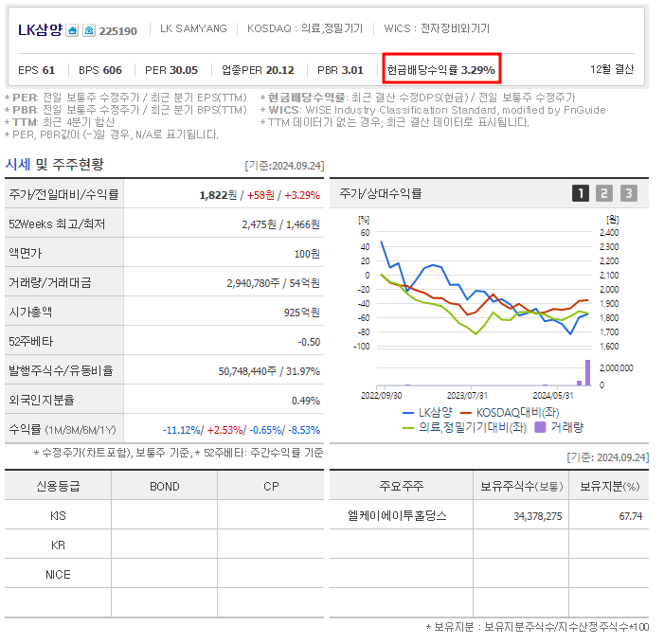
Task: Click the LK SAMYANG English name
Action: pos(193,28)
